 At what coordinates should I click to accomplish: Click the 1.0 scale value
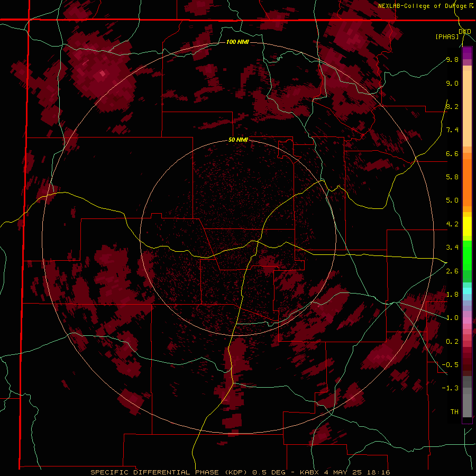pos(452,318)
